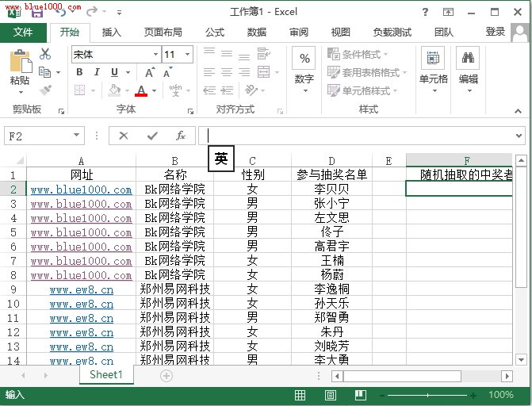Click the insert function fx icon
The width and height of the screenshot is (532, 406).
181,136
